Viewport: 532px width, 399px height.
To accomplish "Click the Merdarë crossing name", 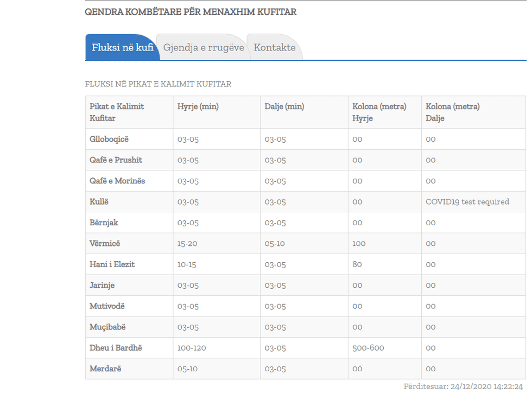I will (105, 369).
